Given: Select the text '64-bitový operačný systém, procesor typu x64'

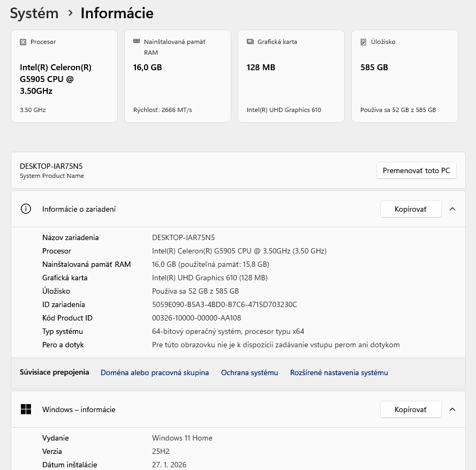Looking at the screenshot, I should (228, 331).
